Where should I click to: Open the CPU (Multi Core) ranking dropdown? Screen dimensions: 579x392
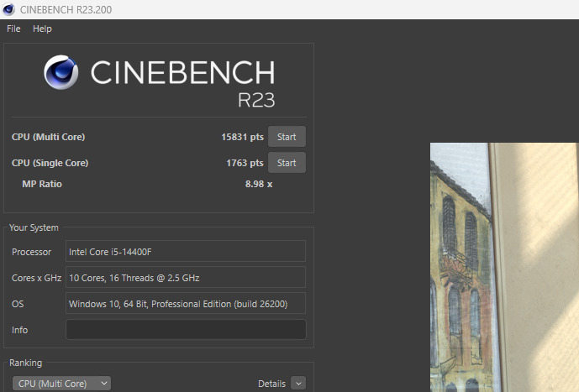click(x=61, y=384)
